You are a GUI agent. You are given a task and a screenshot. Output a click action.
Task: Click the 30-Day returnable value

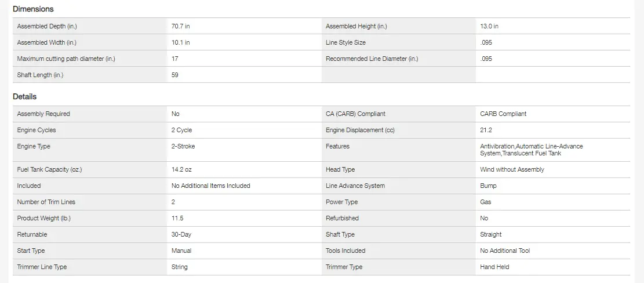click(182, 234)
